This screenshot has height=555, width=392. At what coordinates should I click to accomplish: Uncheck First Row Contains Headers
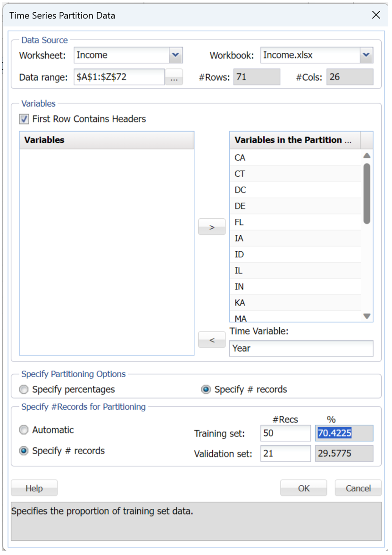[x=24, y=119]
